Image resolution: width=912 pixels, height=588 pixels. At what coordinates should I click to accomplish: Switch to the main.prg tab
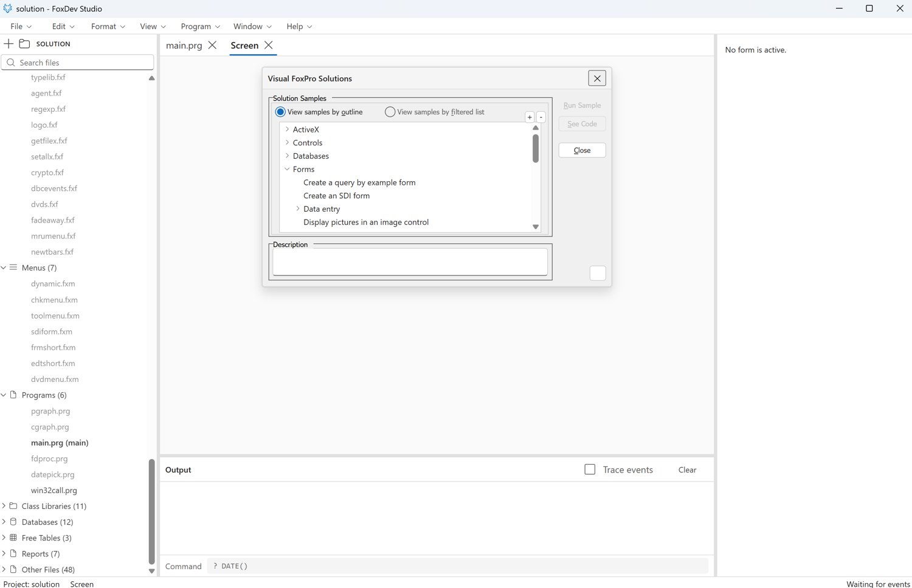184,46
